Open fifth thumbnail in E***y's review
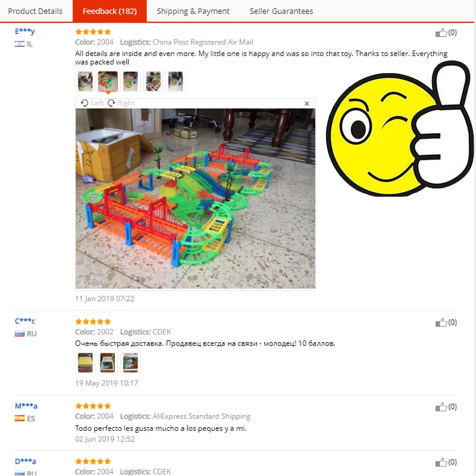Image resolution: width=476 pixels, height=476 pixels. point(176,82)
